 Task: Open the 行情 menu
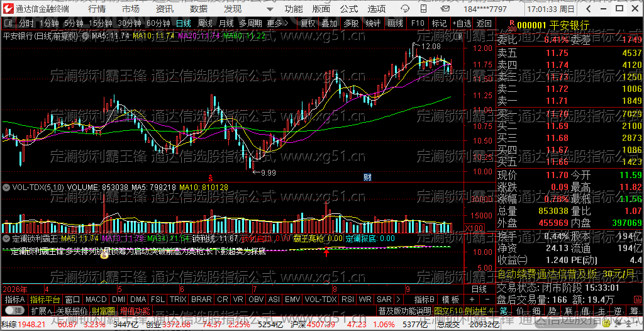96,9
